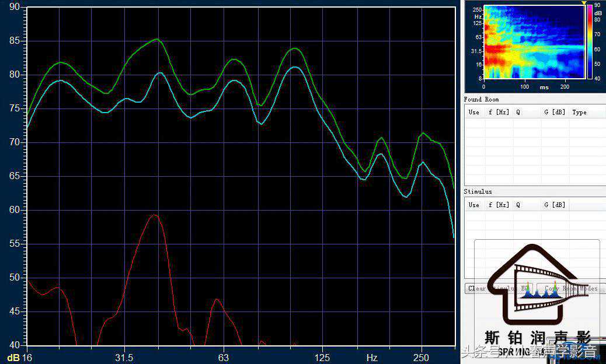Click the G [dB] header in Stimulus table
The height and width of the screenshot is (364, 606).
554,205
